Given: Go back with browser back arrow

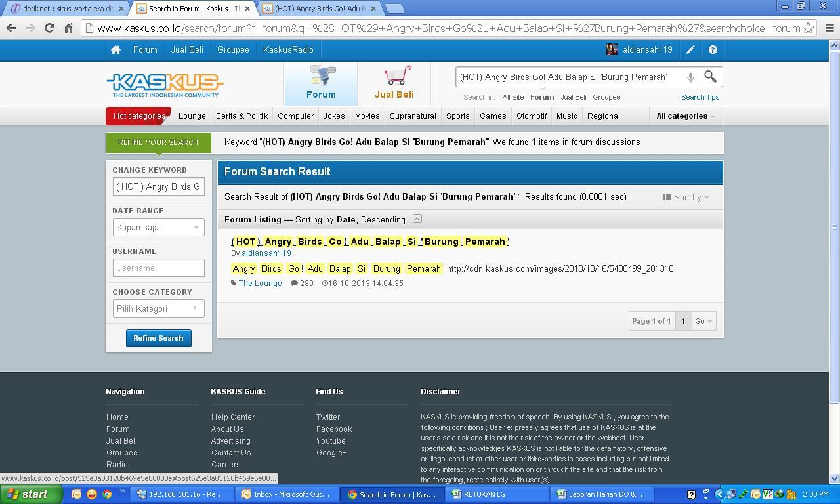Looking at the screenshot, I should (11, 28).
